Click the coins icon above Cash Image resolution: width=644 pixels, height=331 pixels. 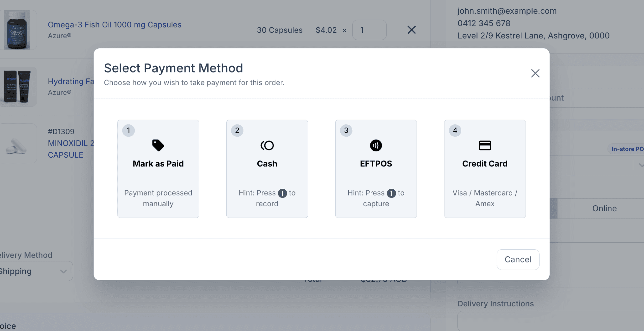tap(267, 145)
